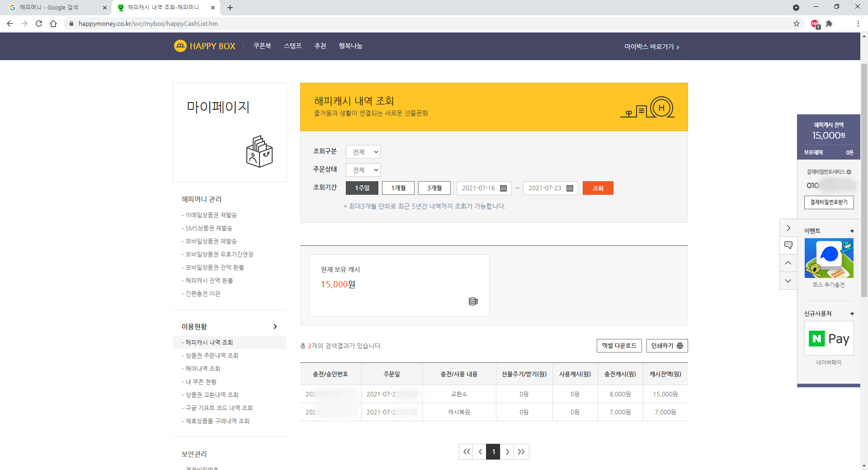Click the ABP adblock extension icon
Viewport: 868px width, 470px height.
(815, 24)
